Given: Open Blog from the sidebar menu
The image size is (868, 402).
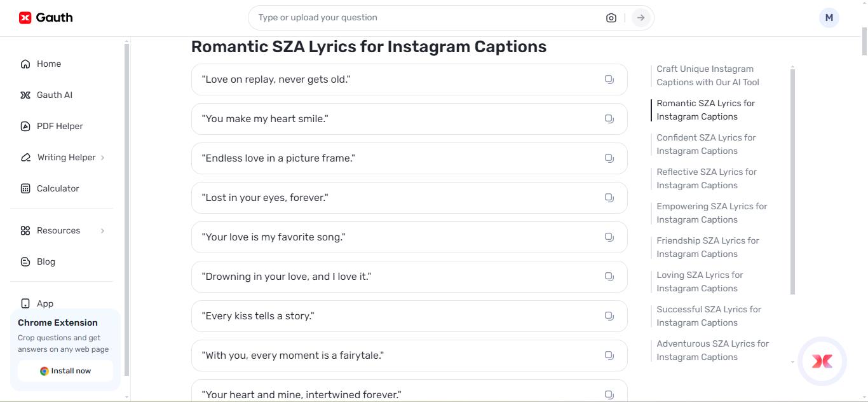Looking at the screenshot, I should [x=25, y=261].
